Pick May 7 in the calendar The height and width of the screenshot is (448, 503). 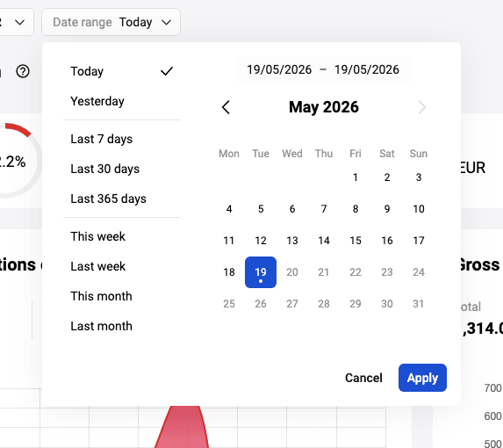point(324,209)
